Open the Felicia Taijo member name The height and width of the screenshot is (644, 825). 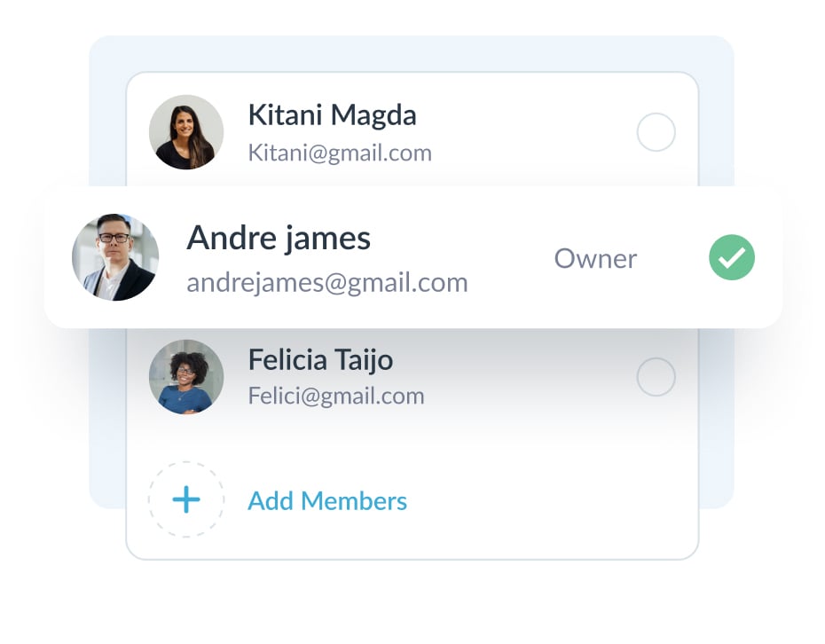click(320, 359)
